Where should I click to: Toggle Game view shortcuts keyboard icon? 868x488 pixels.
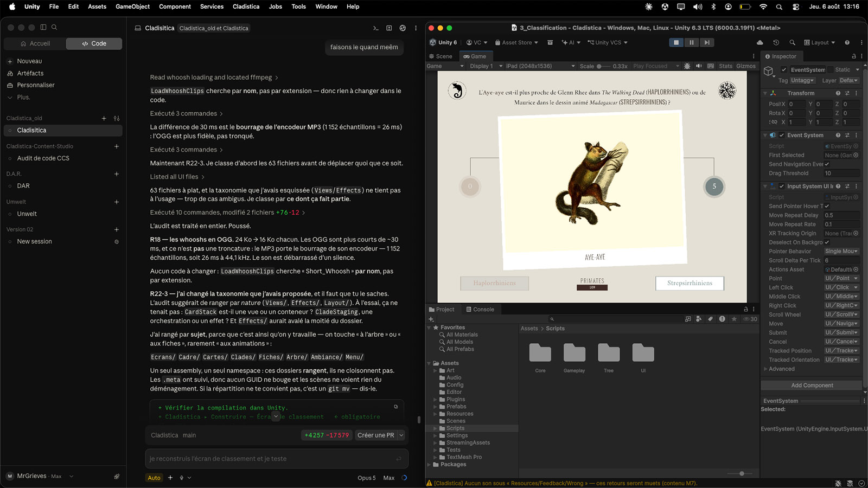[711, 66]
